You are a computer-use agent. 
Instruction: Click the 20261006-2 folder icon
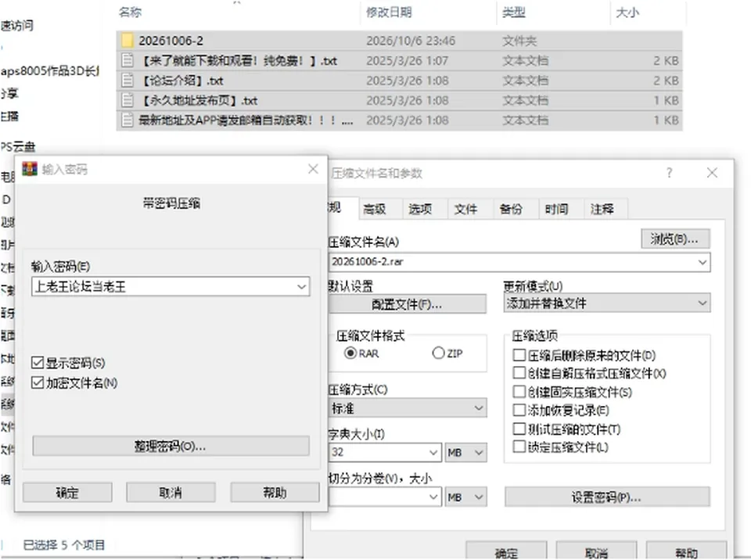coord(127,40)
